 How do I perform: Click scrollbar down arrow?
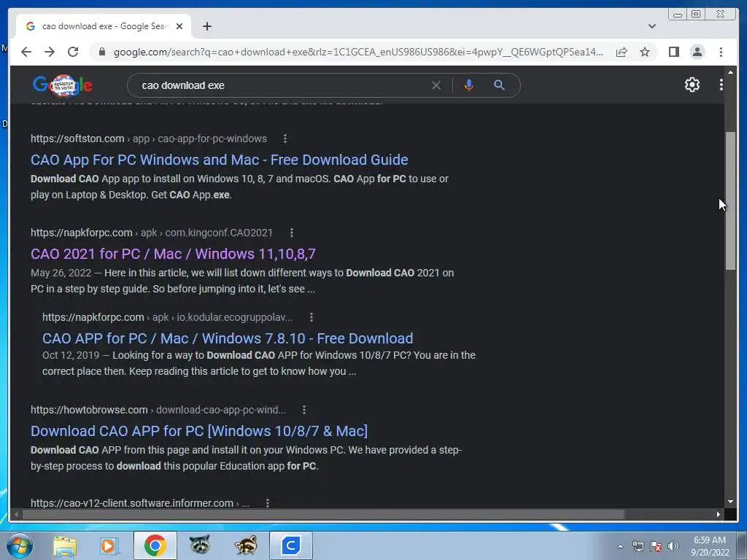click(730, 502)
